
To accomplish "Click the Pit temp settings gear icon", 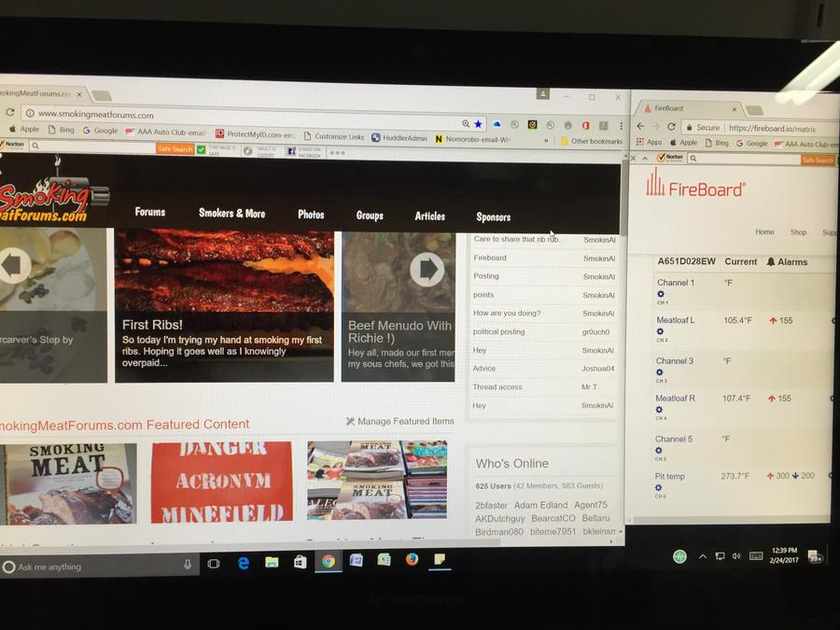I will tap(659, 487).
